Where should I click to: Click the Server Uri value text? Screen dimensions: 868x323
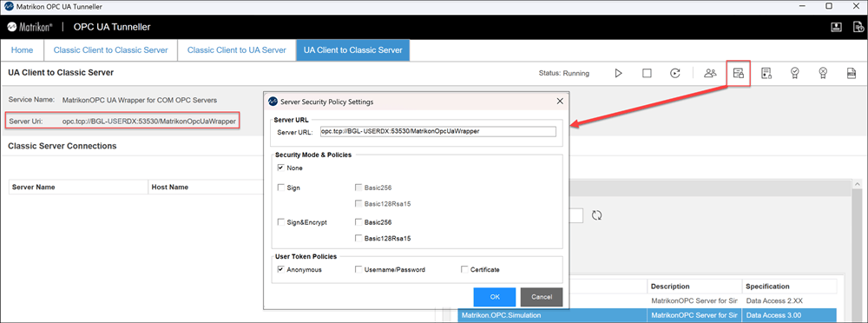point(149,121)
